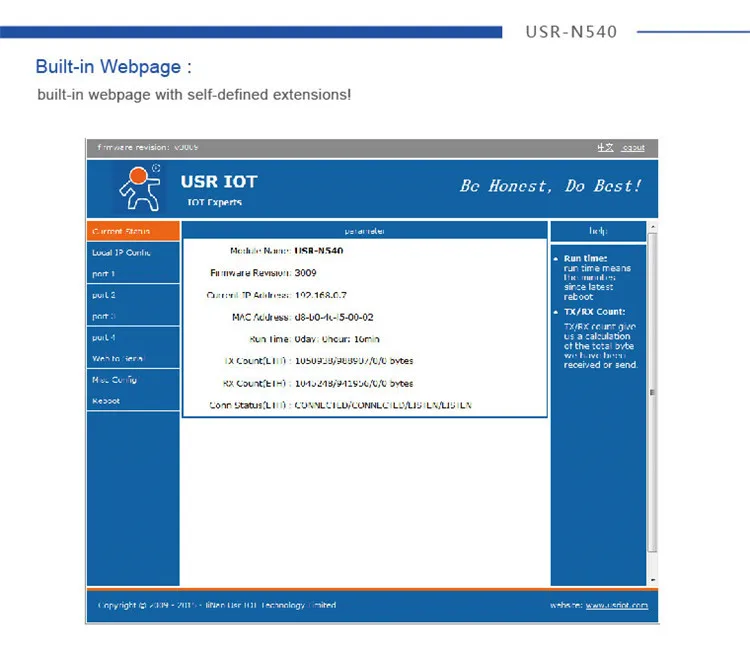Select port 2 in the sidebar
Screen dimensions: 750x653
coord(133,295)
